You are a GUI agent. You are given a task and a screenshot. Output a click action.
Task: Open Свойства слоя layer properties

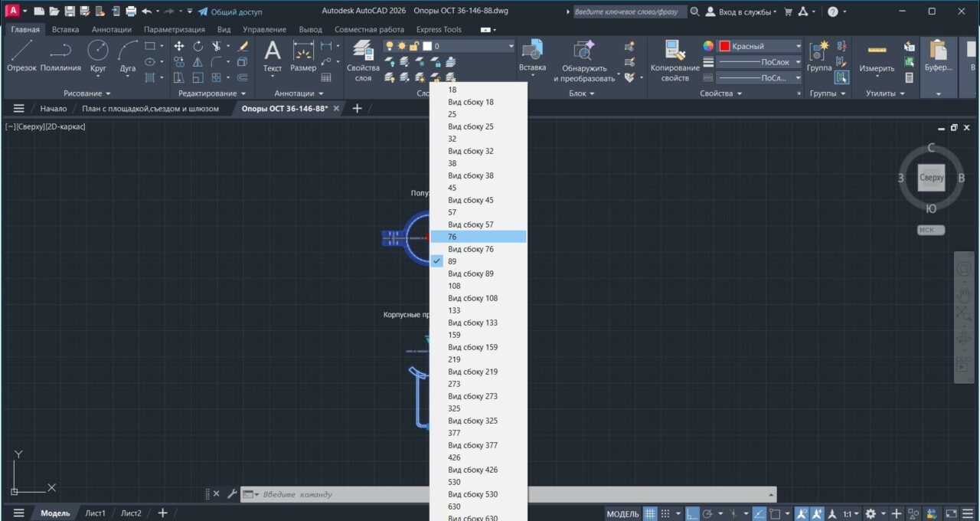point(363,61)
